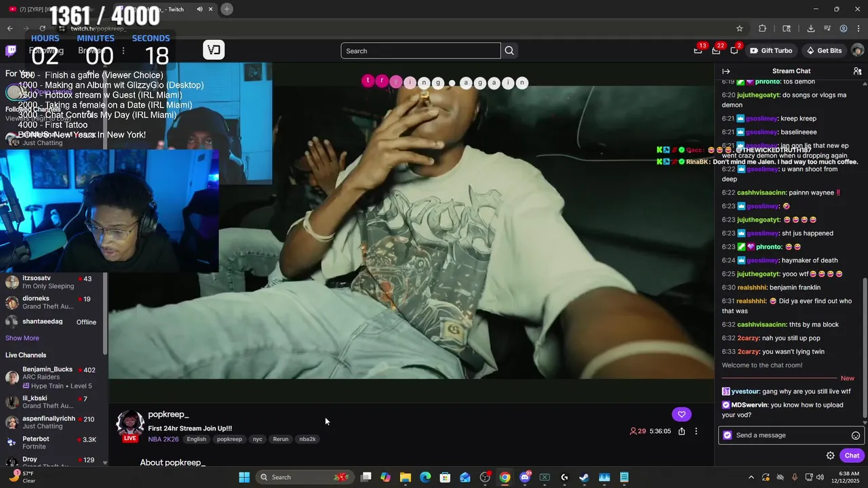Open Prime loot with 13 badge
This screenshot has height=488, width=868.
[698, 51]
